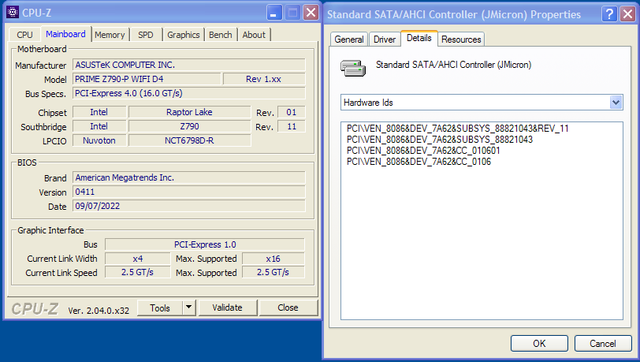Click the BIOS version 0411 field

tap(189, 192)
